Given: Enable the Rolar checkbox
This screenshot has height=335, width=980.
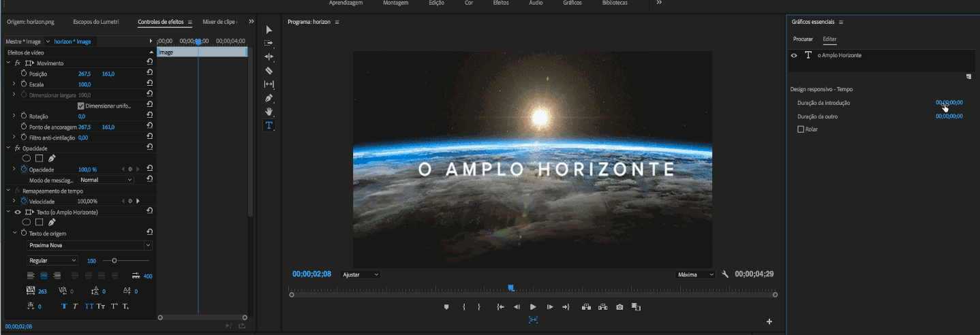Looking at the screenshot, I should point(801,129).
